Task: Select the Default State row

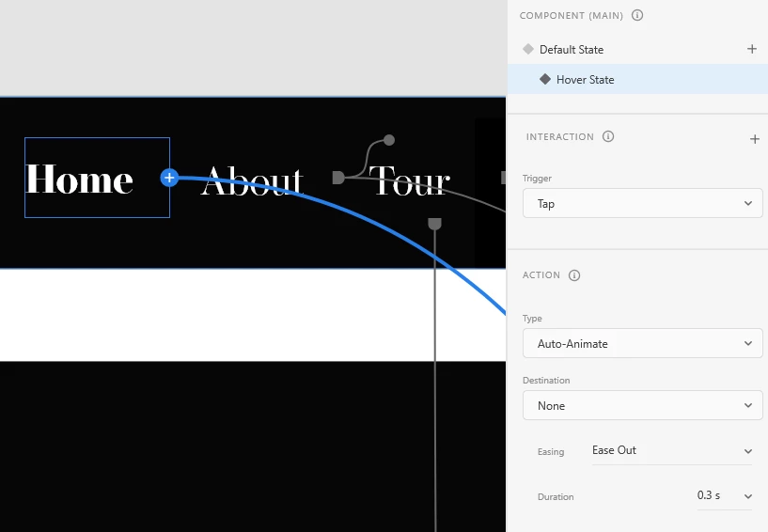Action: (637, 50)
